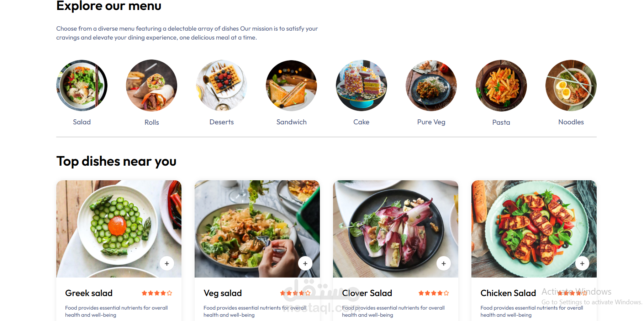This screenshot has height=321, width=644.
Task: Click the Veg salad dish photo
Action: coord(257,224)
